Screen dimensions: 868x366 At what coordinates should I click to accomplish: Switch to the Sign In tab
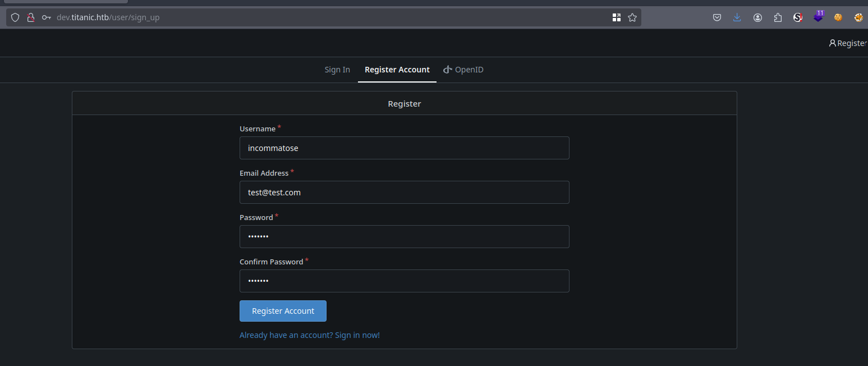tap(337, 70)
